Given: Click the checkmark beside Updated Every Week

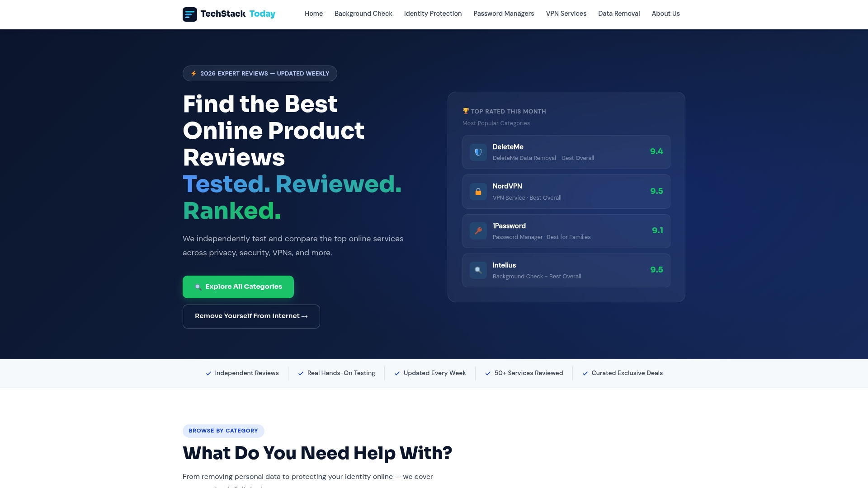Looking at the screenshot, I should 397,373.
